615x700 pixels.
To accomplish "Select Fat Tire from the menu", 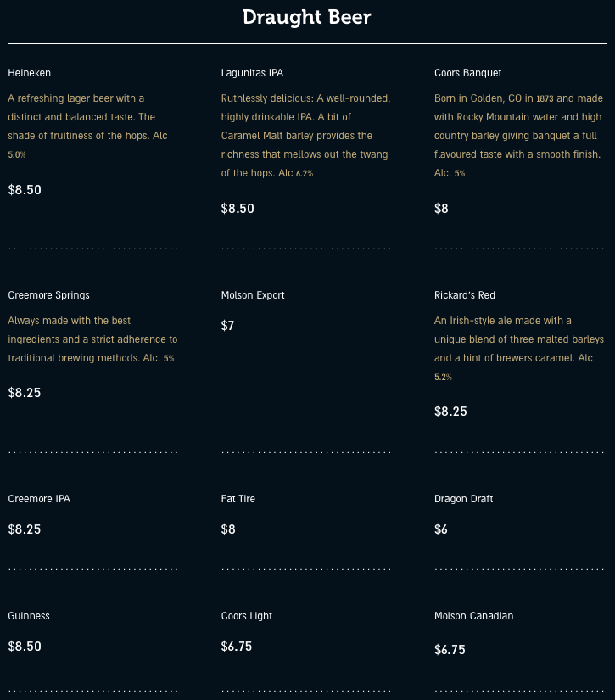I will pos(238,499).
